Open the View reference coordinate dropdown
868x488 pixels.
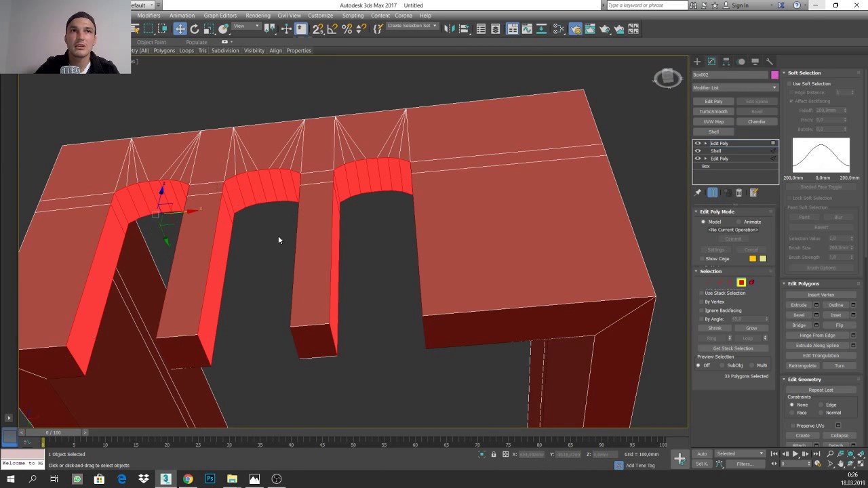coord(247,26)
